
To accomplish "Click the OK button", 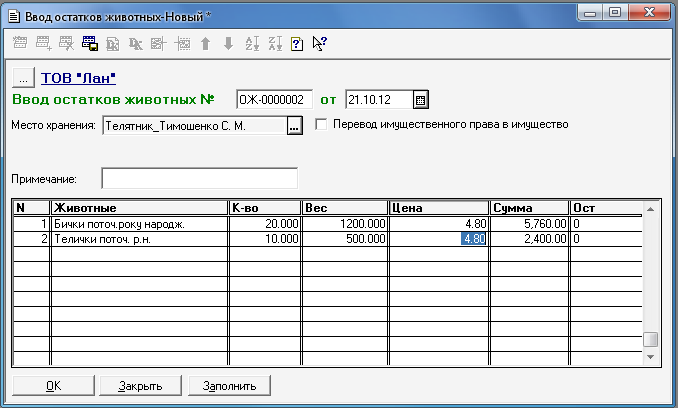I will 54,386.
